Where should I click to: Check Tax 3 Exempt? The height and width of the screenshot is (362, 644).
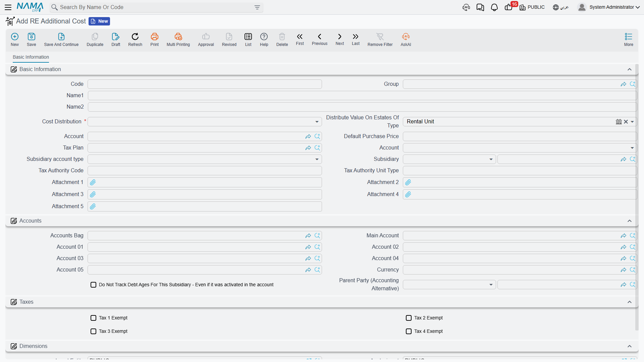point(94,331)
